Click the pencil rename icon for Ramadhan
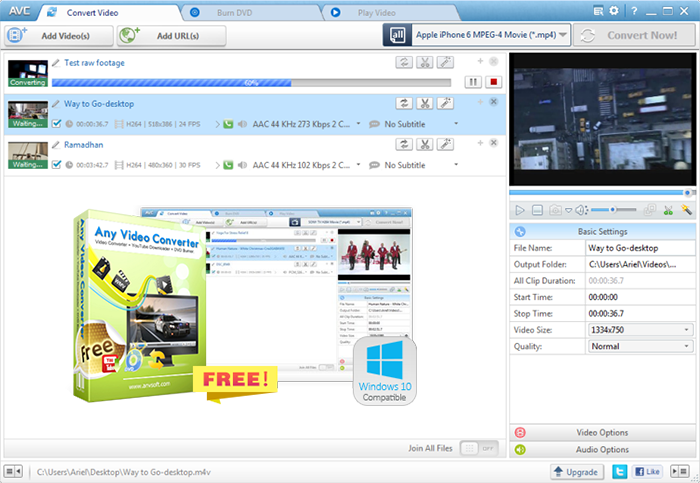700x483 pixels. [x=56, y=145]
